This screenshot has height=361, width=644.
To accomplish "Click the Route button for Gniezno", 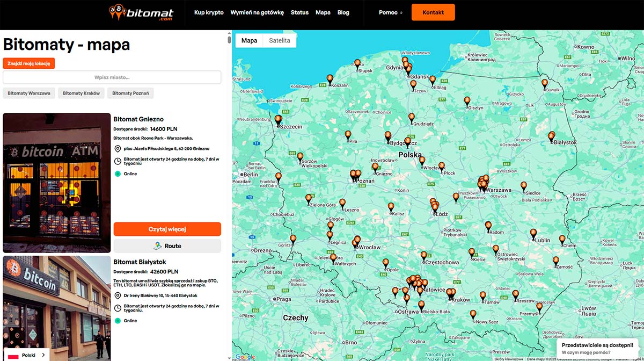I will [x=167, y=246].
